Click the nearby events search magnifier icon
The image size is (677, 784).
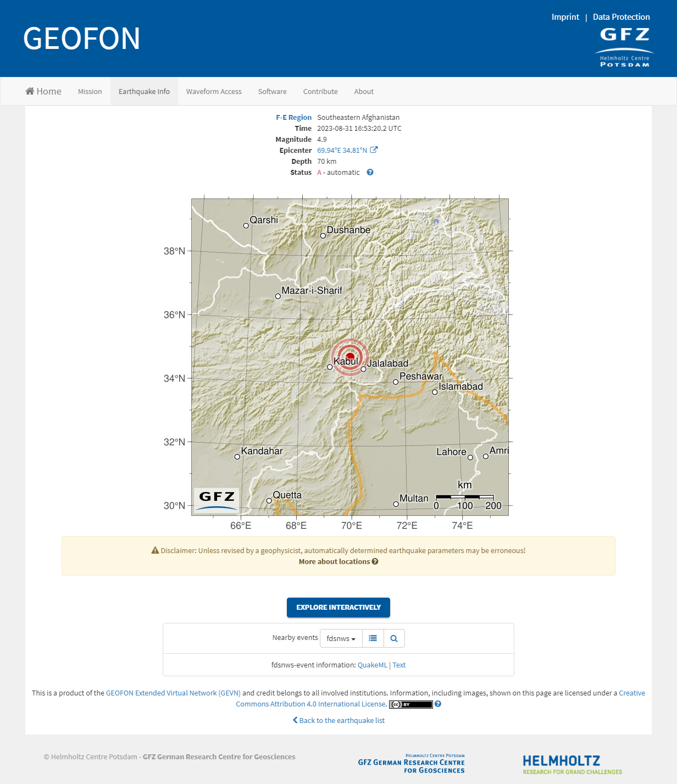pyautogui.click(x=393, y=638)
